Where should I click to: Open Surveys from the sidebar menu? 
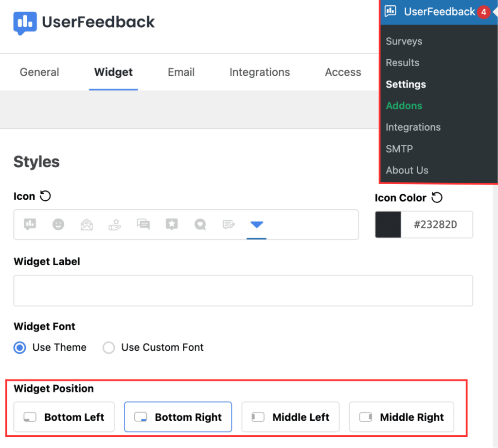[404, 41]
